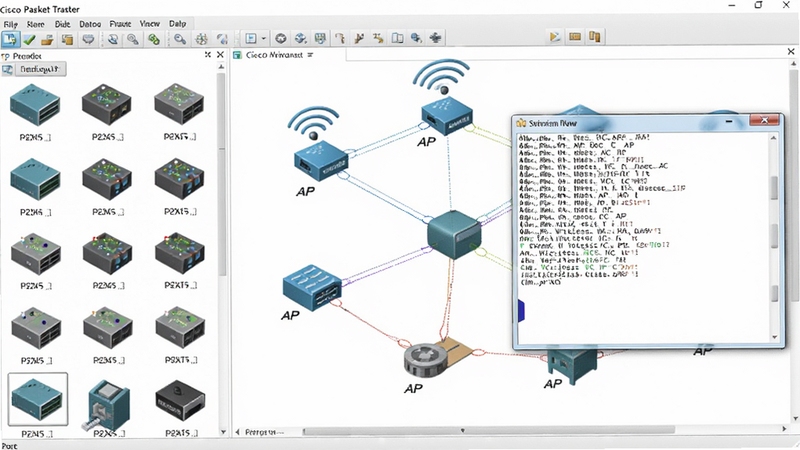The image size is (800, 450).
Task: Click the pin icon on the left panel header
Action: pos(208,55)
